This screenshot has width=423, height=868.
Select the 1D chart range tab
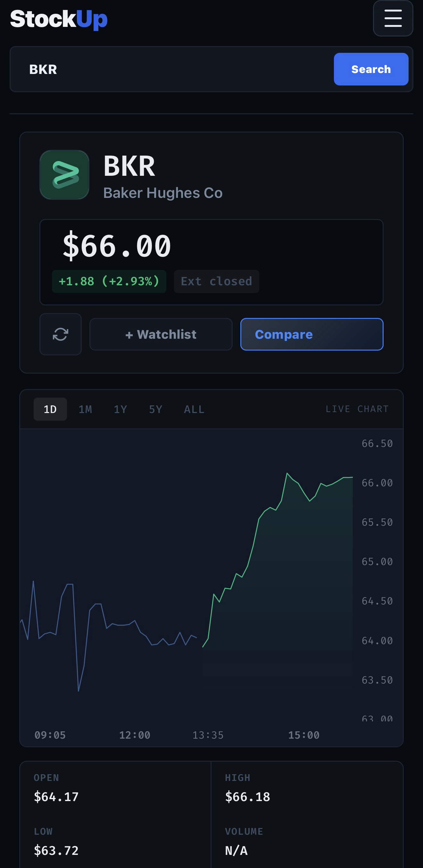click(x=50, y=409)
